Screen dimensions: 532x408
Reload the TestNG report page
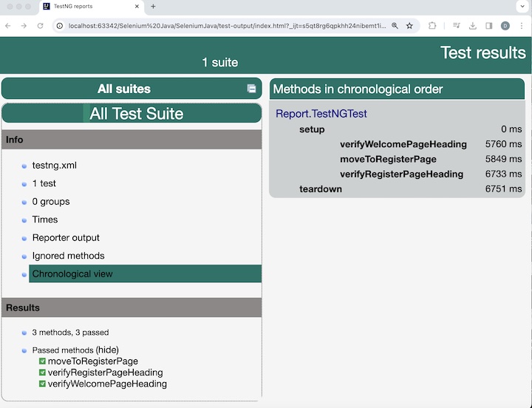pyautogui.click(x=40, y=26)
